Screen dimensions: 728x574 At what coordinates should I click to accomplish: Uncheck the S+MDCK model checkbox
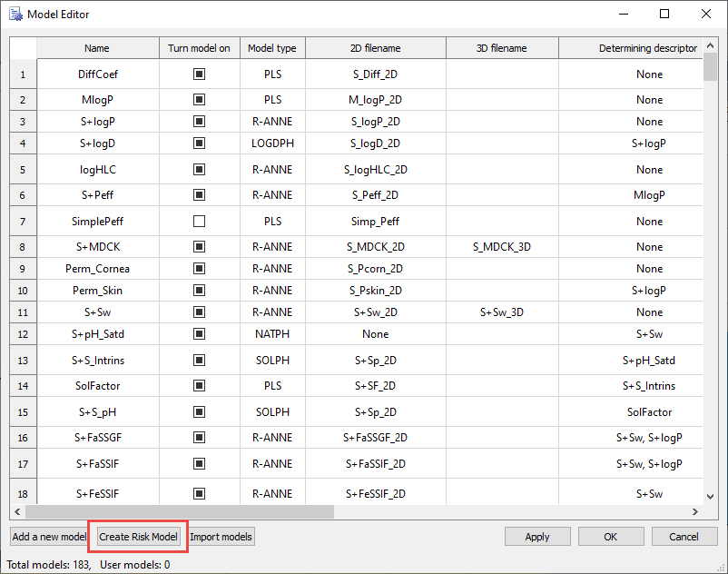(x=199, y=247)
